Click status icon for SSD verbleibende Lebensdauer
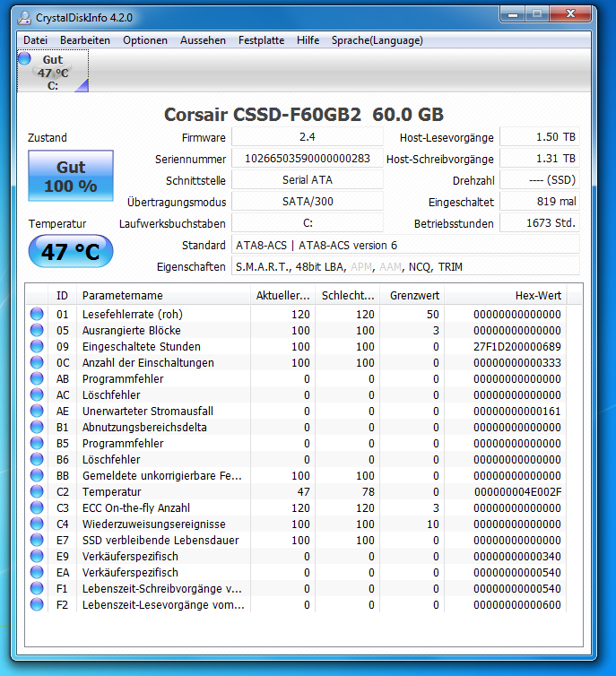 [37, 540]
